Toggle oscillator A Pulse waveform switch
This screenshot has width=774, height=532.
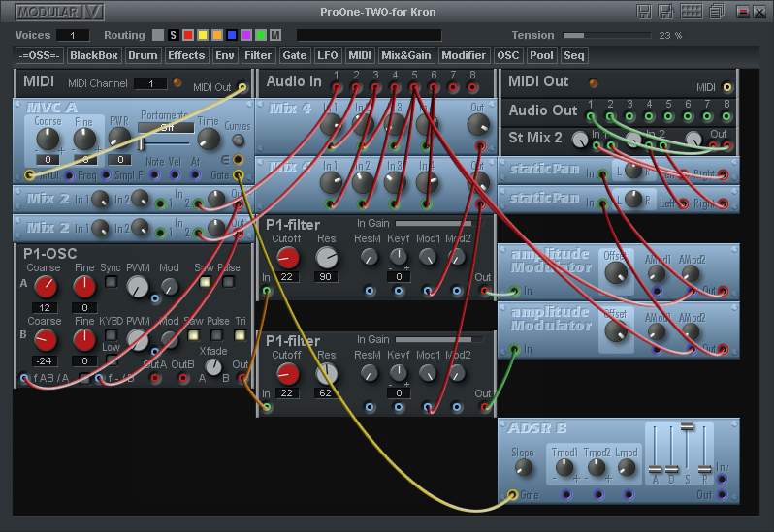pyautogui.click(x=229, y=282)
